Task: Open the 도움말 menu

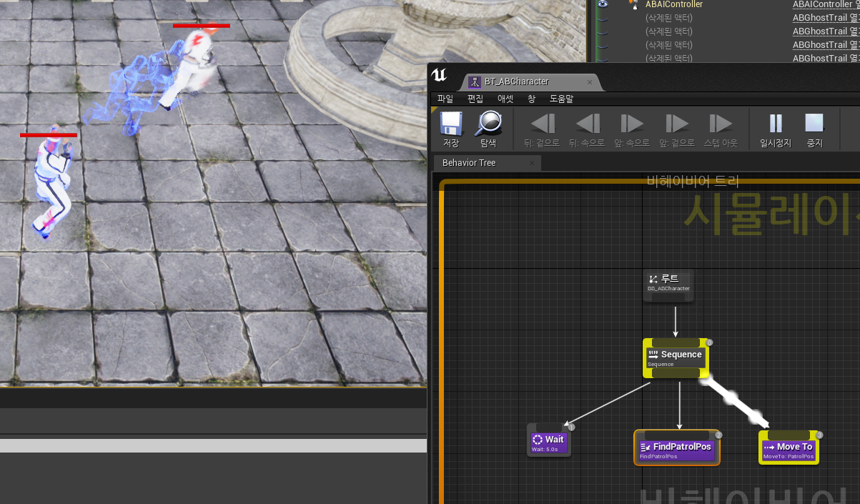Action: (561, 99)
